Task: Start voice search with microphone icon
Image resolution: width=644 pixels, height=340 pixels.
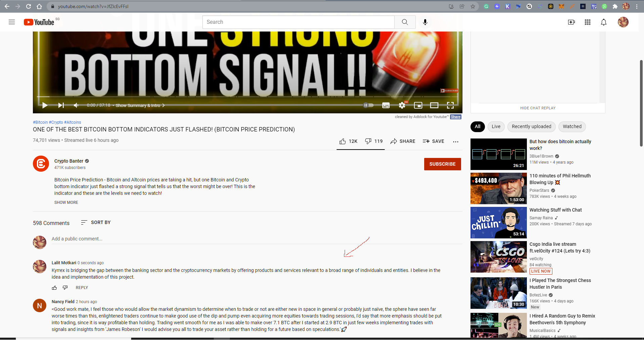Action: point(425,22)
